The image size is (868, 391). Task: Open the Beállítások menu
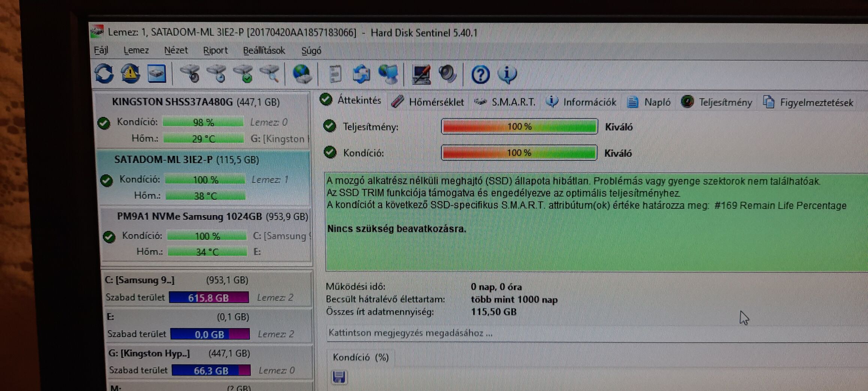pyautogui.click(x=264, y=50)
